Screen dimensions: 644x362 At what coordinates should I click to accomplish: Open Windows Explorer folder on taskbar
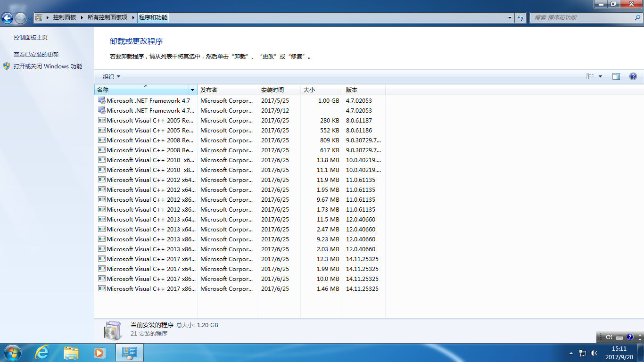coord(71,352)
